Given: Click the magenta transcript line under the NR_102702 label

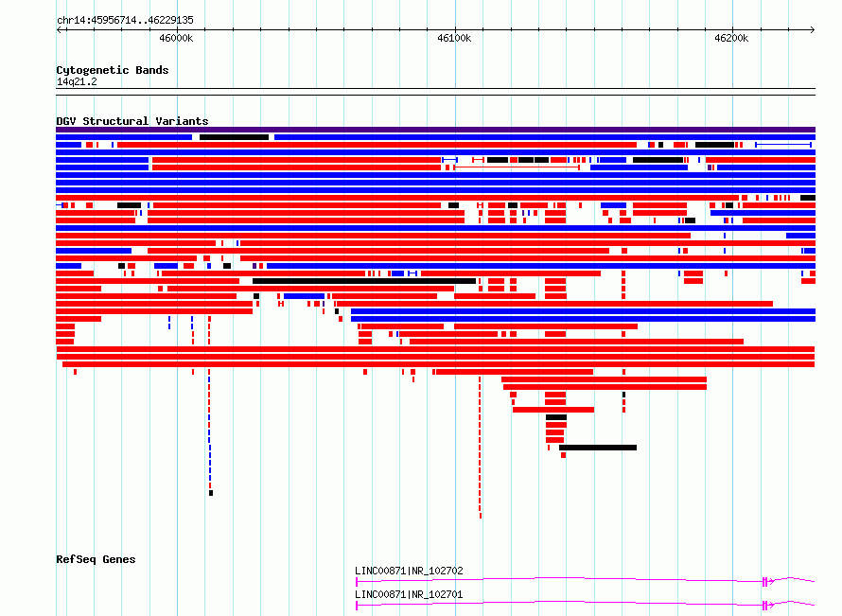Looking at the screenshot, I should tap(586, 580).
